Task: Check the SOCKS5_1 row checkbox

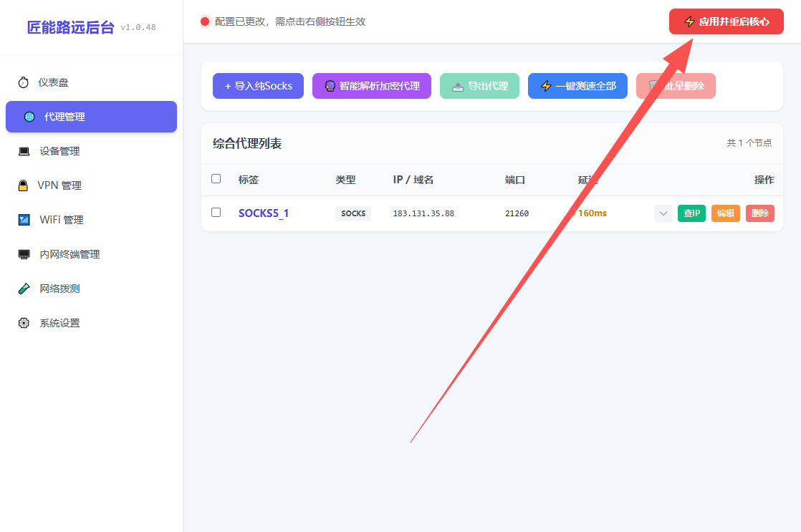Action: pyautogui.click(x=216, y=213)
